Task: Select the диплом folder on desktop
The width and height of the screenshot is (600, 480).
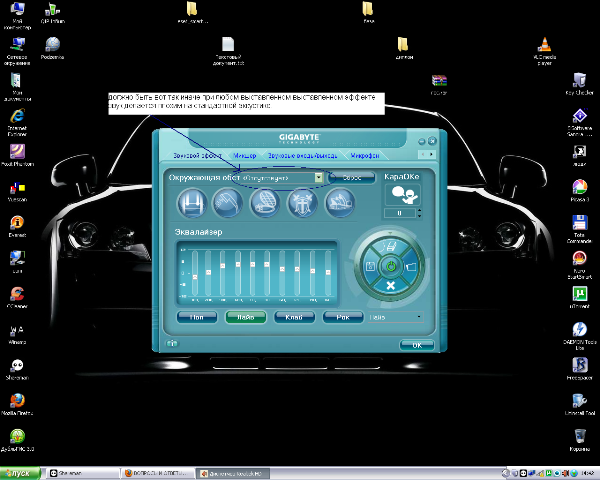Action: tap(404, 48)
